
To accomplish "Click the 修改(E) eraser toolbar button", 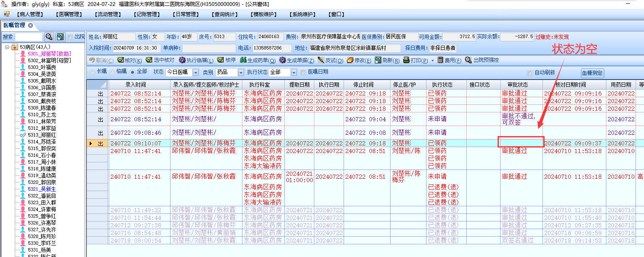I will 359,60.
